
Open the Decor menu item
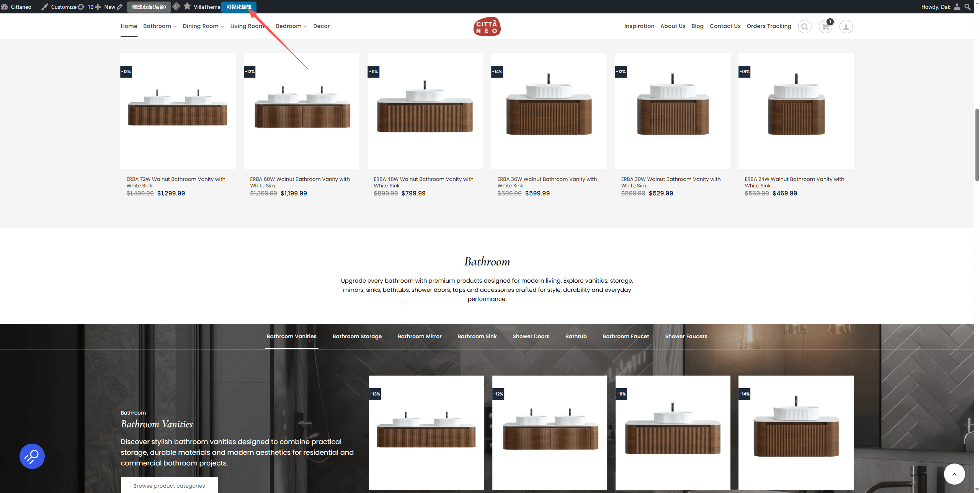pos(321,26)
